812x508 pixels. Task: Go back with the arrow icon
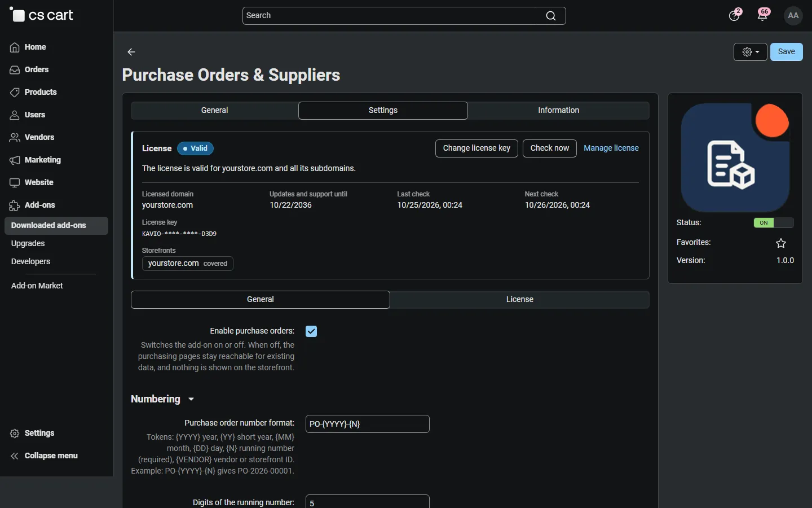pyautogui.click(x=131, y=52)
